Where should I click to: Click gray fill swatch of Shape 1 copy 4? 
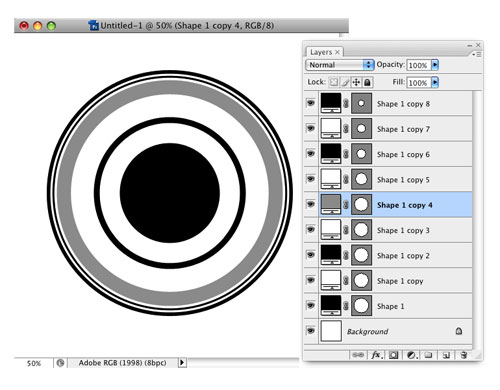[x=331, y=205]
